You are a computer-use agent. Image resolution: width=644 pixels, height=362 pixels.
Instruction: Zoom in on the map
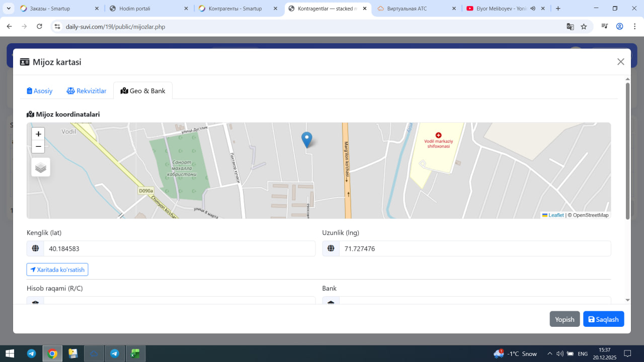[x=38, y=134]
